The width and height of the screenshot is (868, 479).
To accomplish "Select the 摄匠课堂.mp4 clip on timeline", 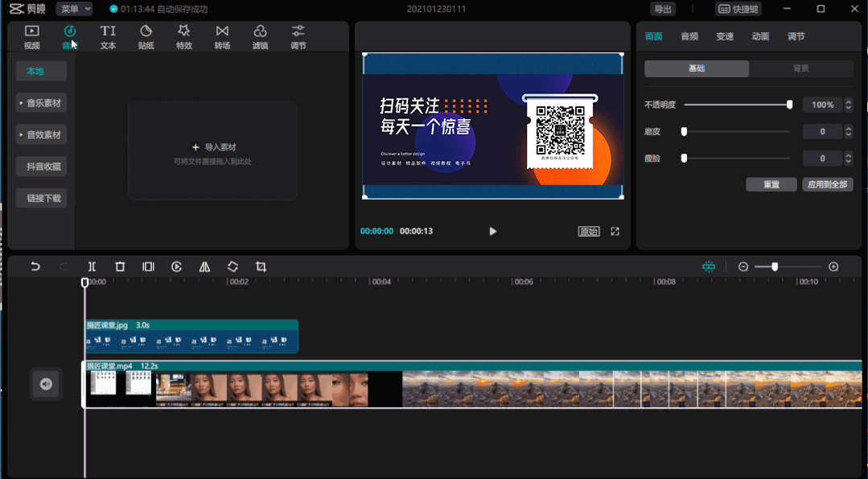I will pos(472,384).
